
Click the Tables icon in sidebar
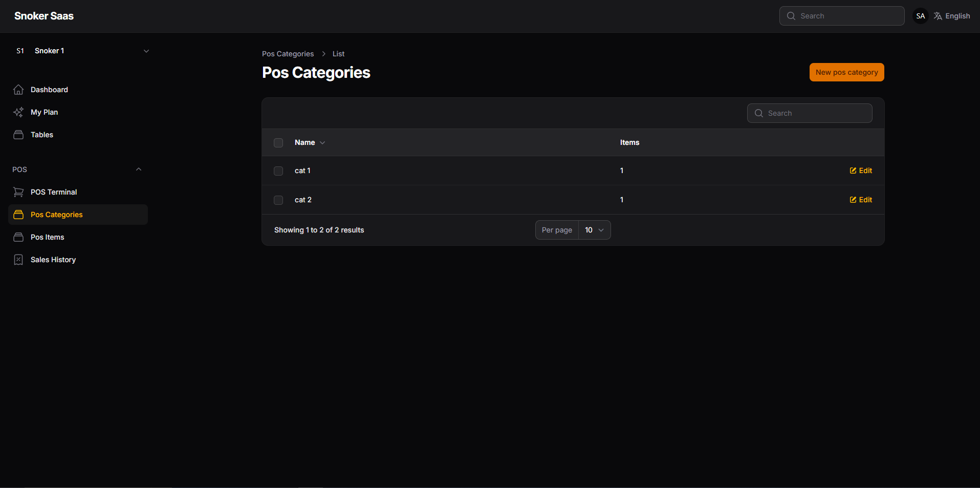click(18, 135)
